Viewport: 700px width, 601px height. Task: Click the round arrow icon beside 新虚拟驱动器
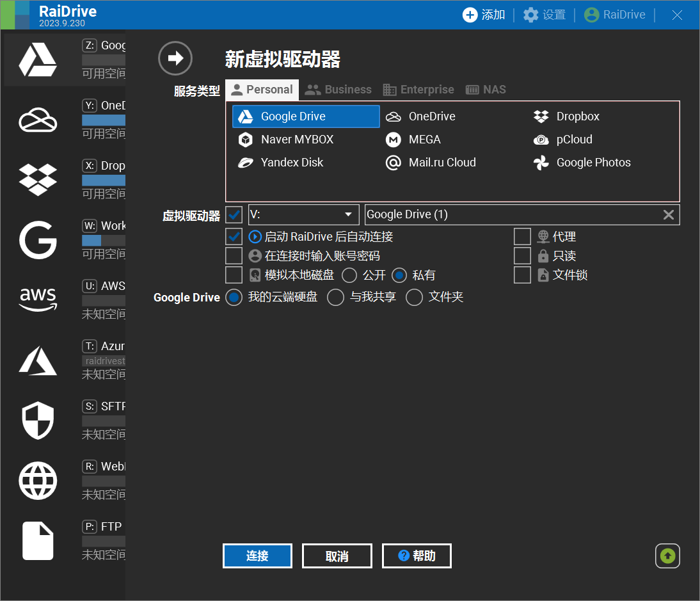tap(175, 58)
